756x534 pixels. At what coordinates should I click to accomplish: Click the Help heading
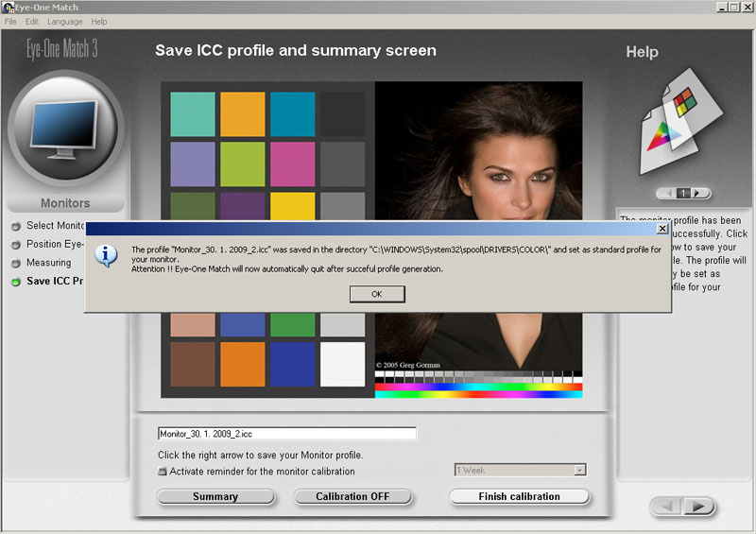click(642, 52)
